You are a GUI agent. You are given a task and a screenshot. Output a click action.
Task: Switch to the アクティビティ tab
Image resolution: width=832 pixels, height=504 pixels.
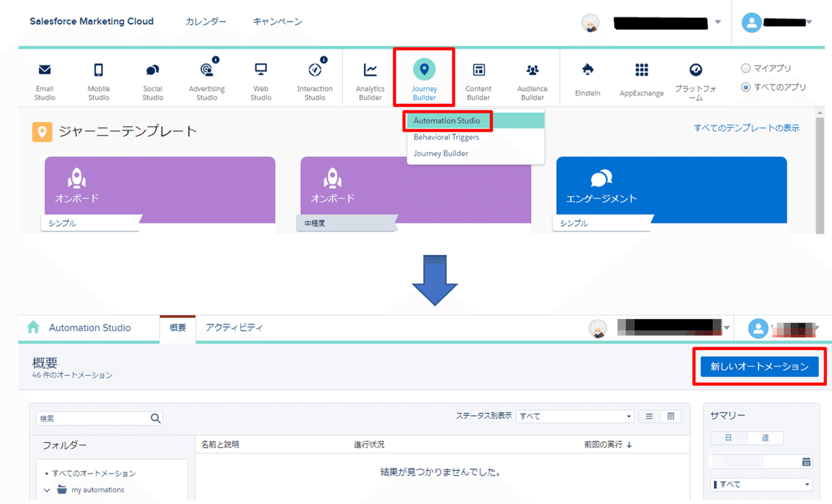234,327
